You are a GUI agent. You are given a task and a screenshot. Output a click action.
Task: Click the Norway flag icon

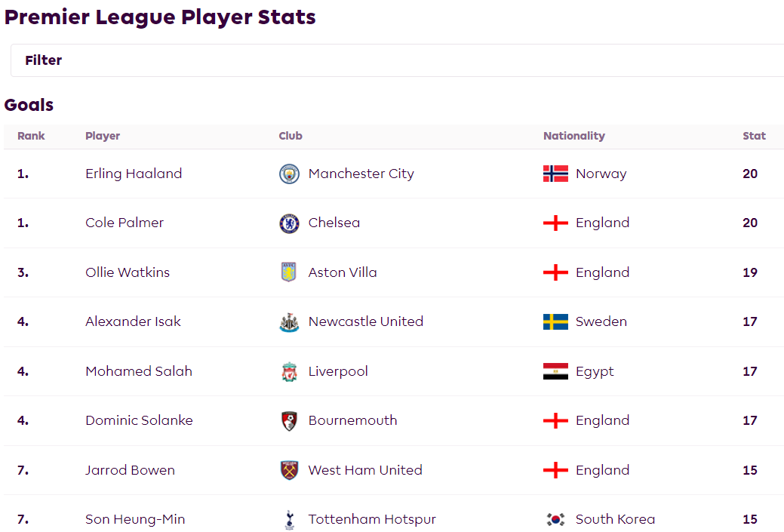[555, 174]
